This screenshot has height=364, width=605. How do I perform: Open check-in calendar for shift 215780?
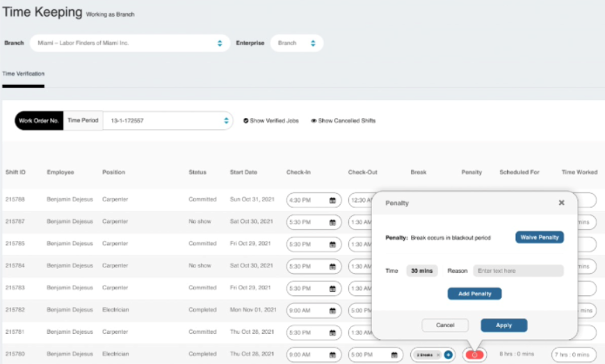coord(332,355)
